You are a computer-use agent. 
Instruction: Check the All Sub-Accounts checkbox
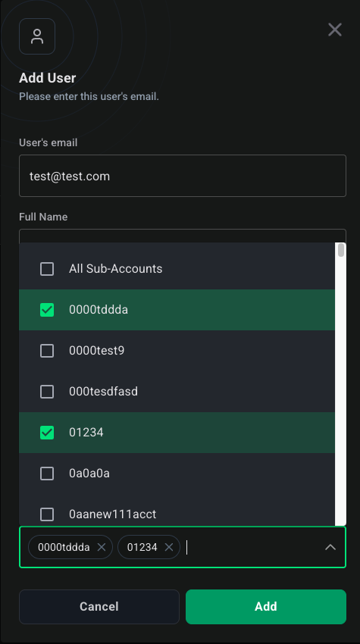pyautogui.click(x=47, y=269)
